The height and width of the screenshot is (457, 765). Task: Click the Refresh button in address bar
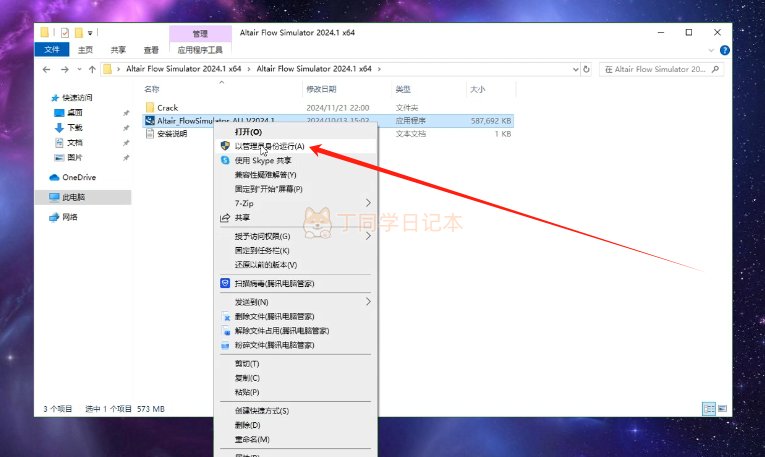coord(586,69)
